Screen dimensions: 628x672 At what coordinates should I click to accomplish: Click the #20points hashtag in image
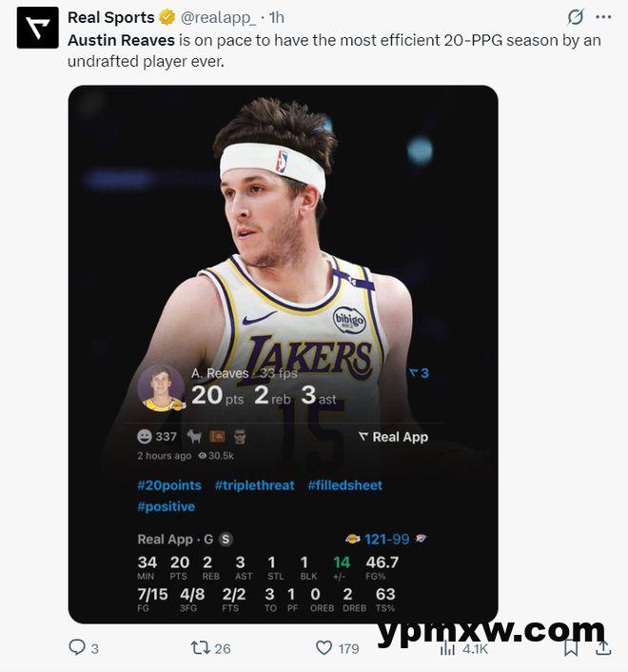pyautogui.click(x=169, y=485)
